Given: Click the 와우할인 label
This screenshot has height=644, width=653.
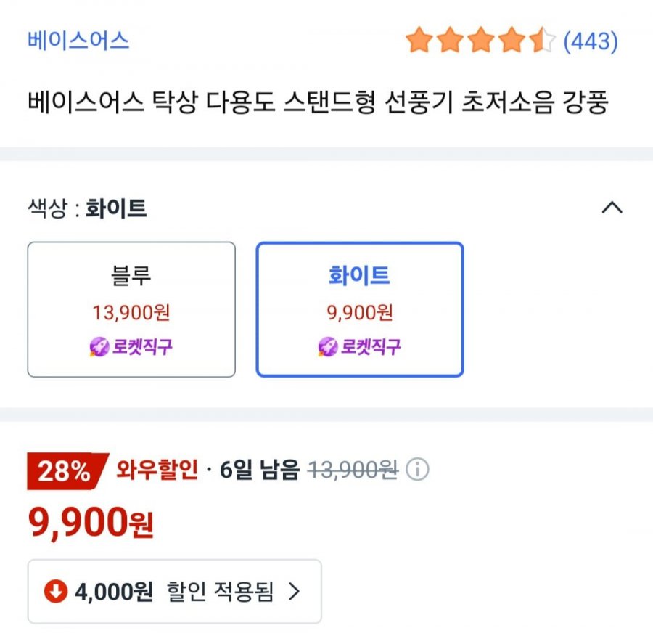Looking at the screenshot, I should point(157,470).
